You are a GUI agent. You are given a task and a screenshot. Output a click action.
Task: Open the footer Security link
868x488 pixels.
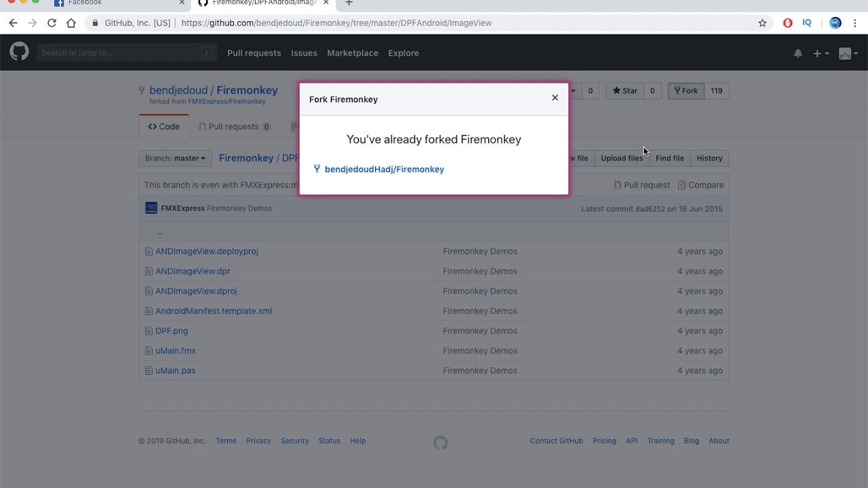tap(295, 441)
